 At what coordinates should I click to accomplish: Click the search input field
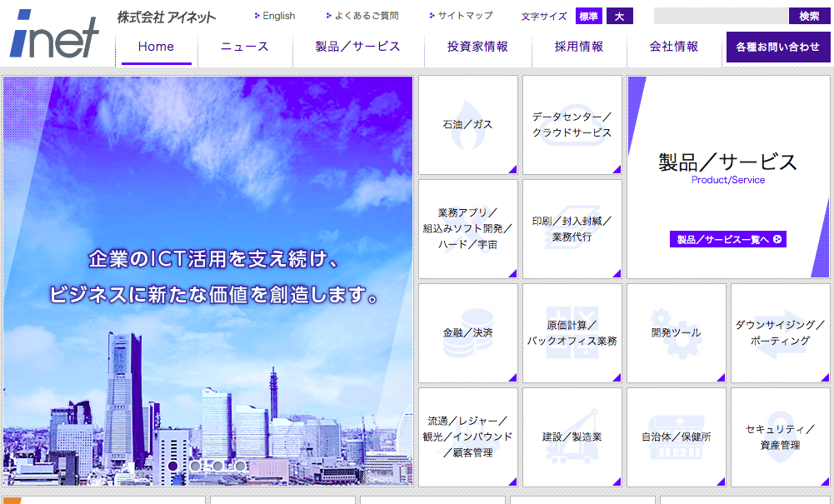click(x=720, y=16)
